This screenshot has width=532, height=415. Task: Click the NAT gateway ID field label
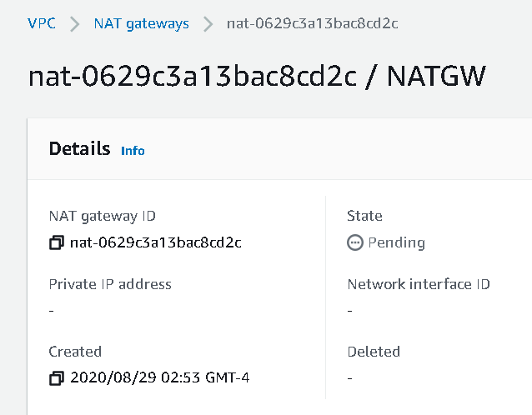(102, 216)
